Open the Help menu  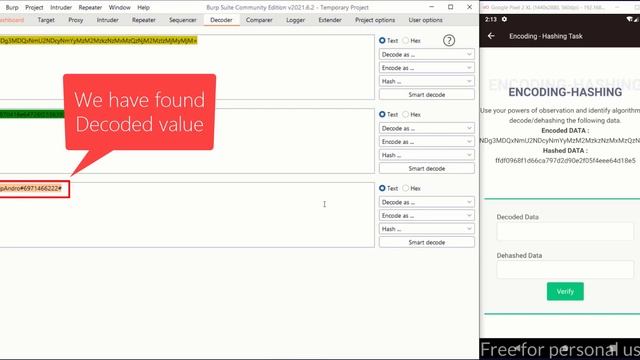click(143, 7)
